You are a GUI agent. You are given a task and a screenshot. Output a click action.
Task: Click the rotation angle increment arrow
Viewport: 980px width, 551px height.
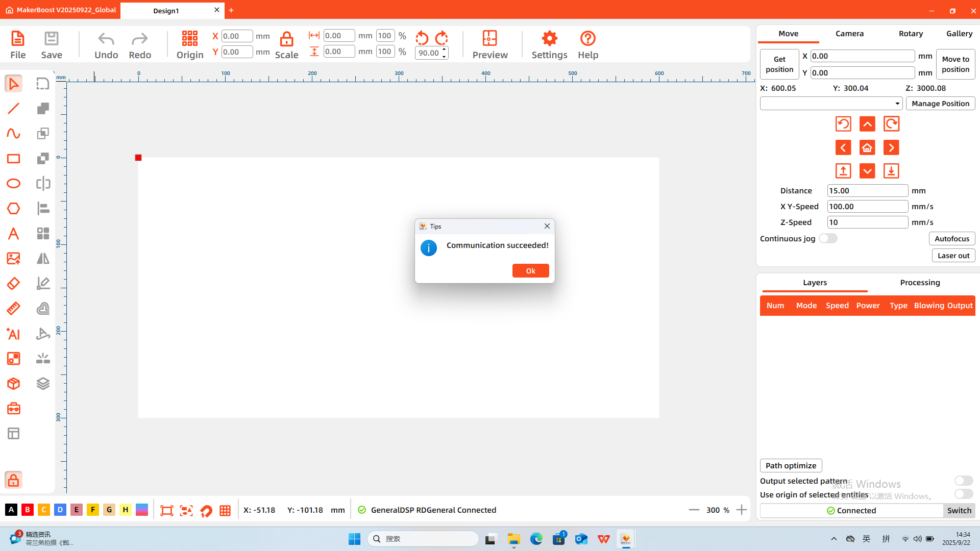point(445,49)
